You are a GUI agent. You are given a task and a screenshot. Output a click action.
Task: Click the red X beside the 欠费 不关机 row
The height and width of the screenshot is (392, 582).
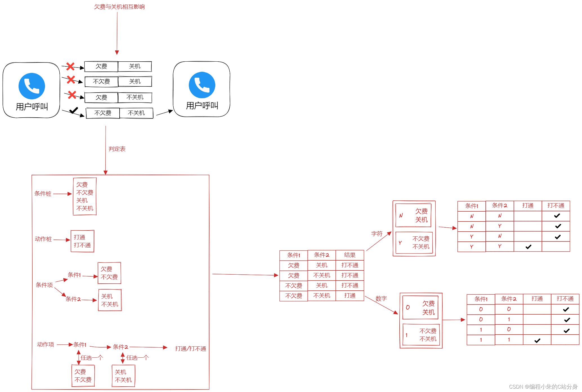[x=72, y=95]
